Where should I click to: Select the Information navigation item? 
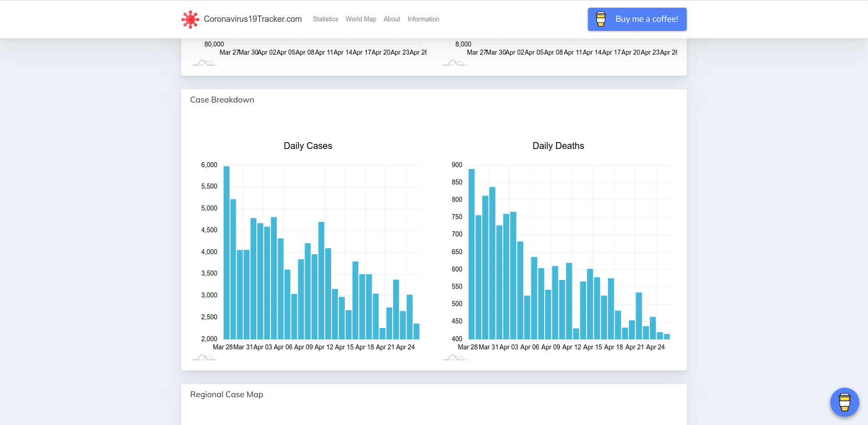point(423,19)
